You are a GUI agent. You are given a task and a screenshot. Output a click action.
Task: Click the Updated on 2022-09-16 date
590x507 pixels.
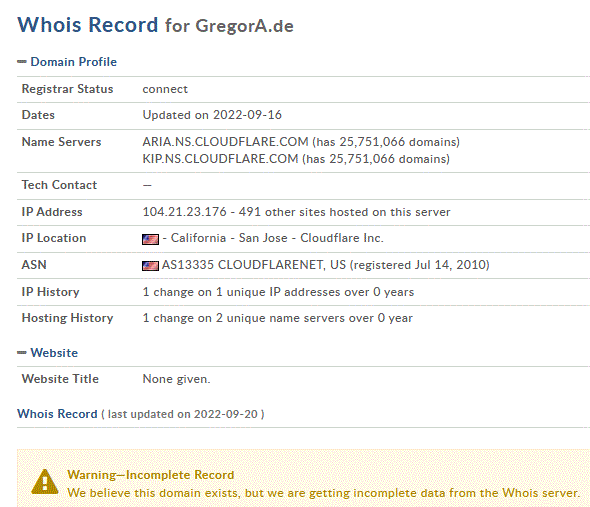tap(212, 115)
